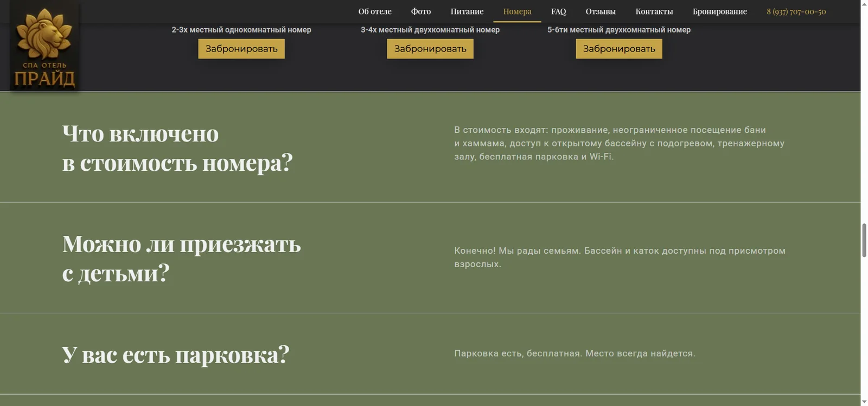Viewport: 868px width, 406px height.
Task: Click the vertical scrollbar thumb
Action: point(864,240)
